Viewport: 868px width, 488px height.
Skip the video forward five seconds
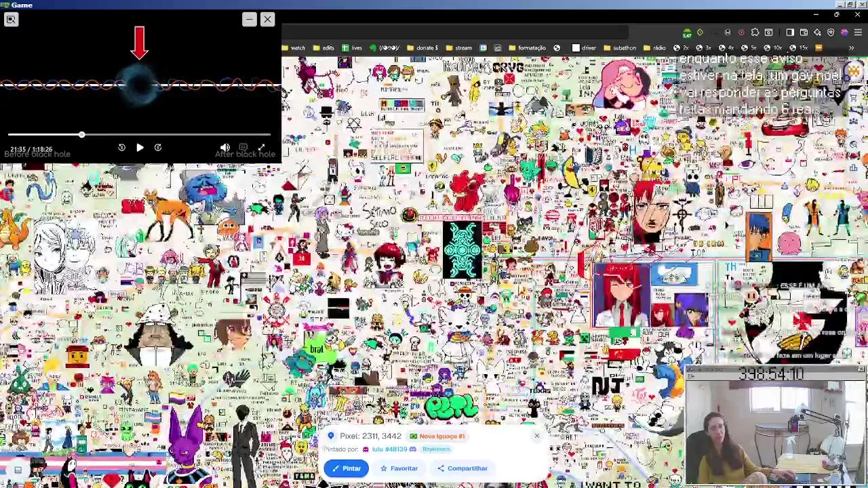tap(158, 147)
